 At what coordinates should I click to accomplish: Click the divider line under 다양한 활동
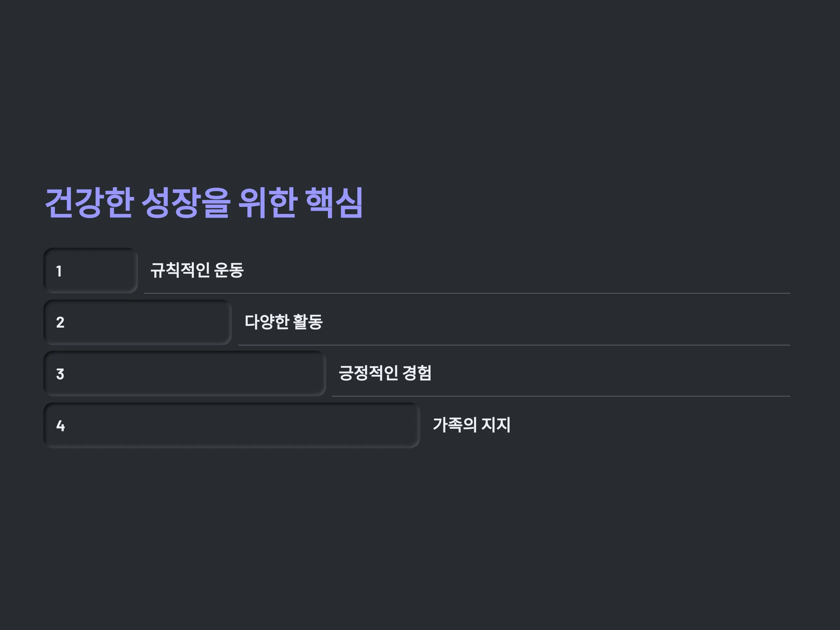514,345
